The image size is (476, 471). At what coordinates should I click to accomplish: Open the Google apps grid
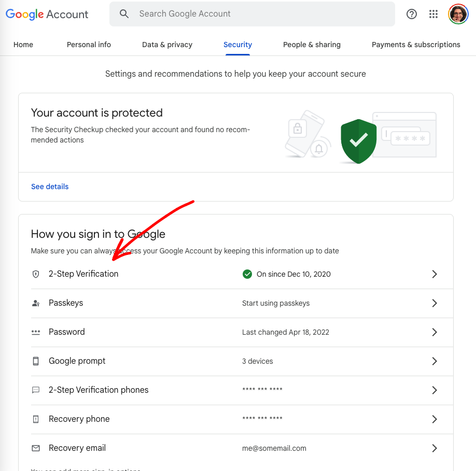click(433, 14)
